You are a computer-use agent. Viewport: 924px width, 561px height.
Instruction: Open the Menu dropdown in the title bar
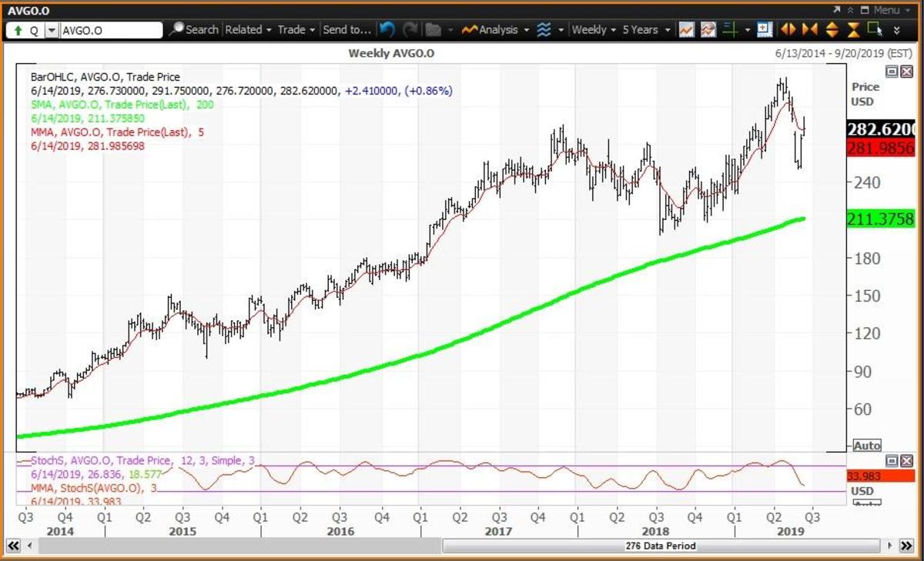[x=891, y=9]
